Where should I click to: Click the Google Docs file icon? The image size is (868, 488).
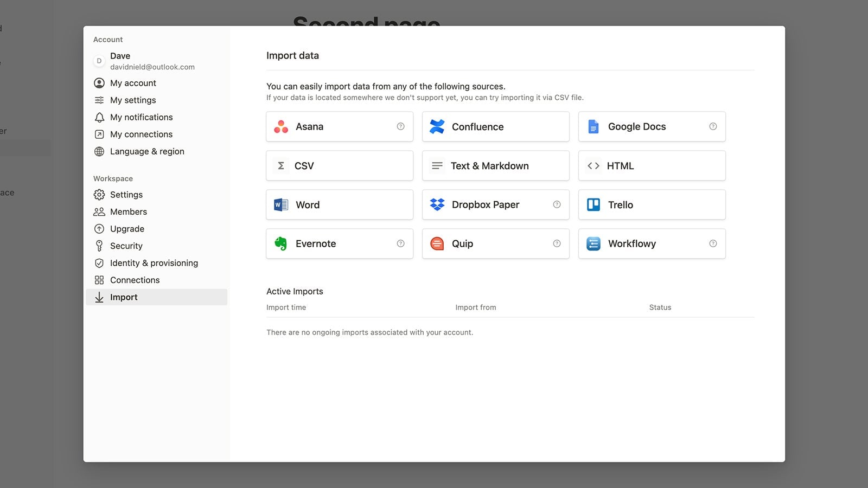[593, 127]
